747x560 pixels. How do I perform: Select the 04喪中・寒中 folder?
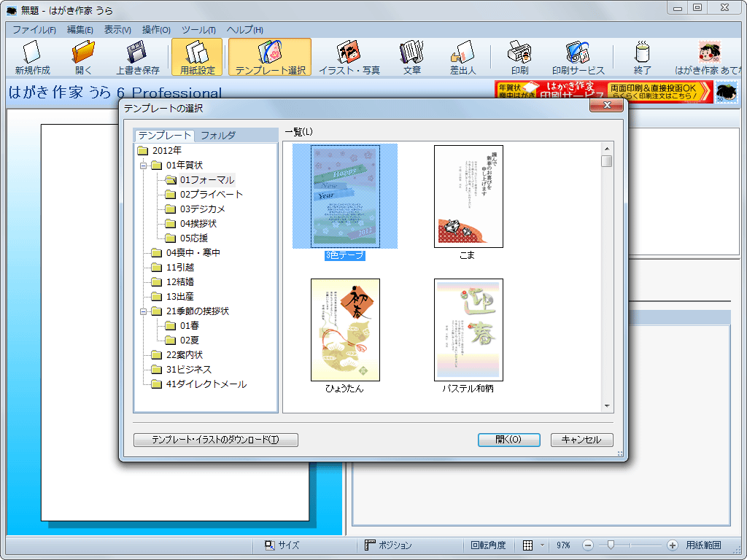point(186,253)
